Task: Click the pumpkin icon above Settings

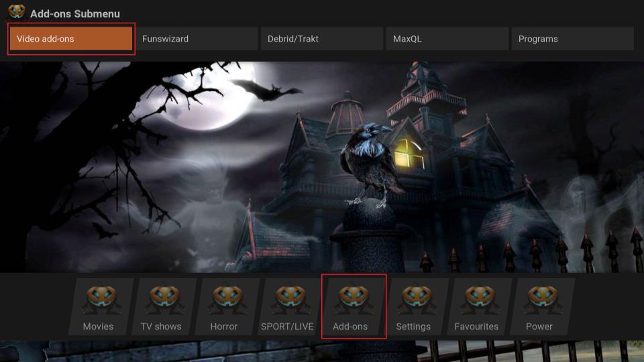Action: pyautogui.click(x=417, y=299)
